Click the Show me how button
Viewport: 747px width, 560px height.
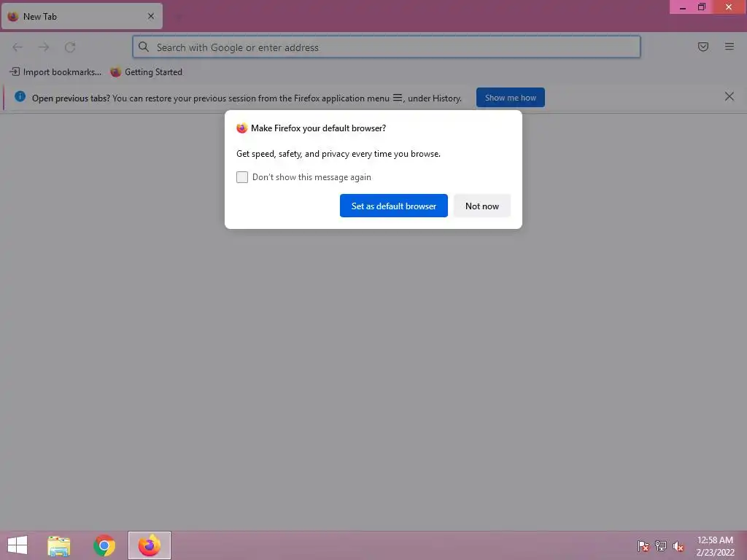510,98
